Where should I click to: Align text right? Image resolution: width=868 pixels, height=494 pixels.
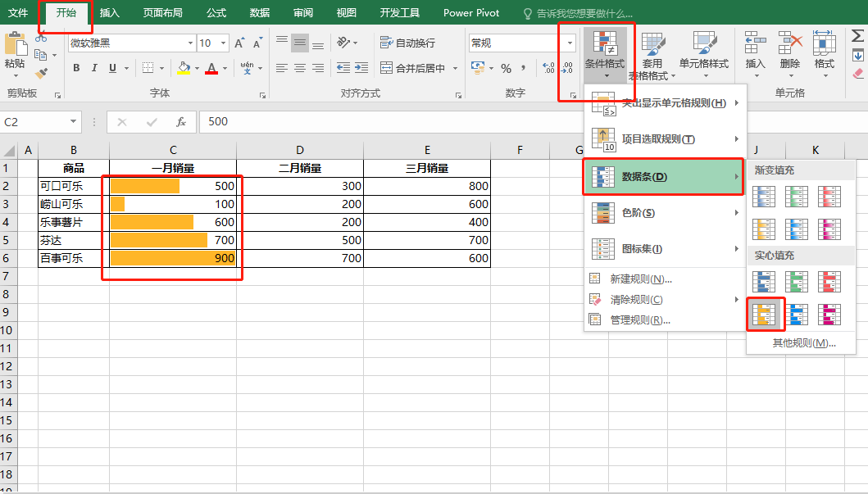click(318, 68)
